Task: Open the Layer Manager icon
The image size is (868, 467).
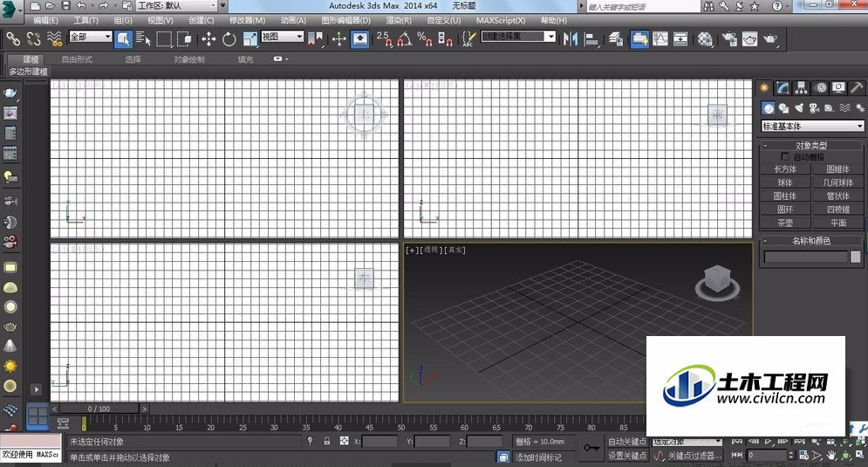Action: (616, 38)
